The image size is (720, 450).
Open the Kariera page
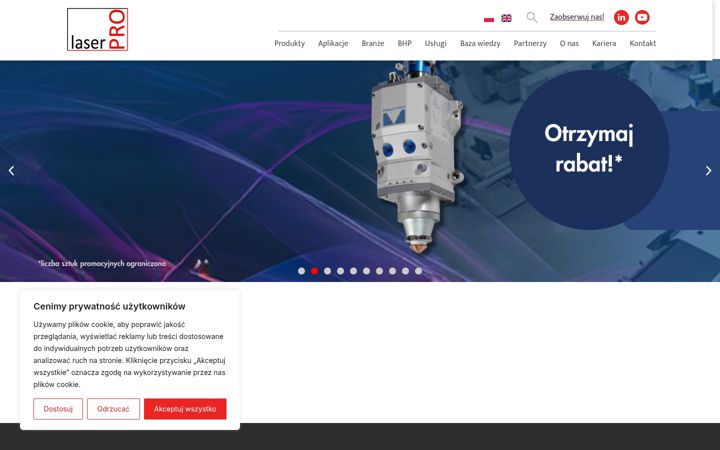click(604, 43)
